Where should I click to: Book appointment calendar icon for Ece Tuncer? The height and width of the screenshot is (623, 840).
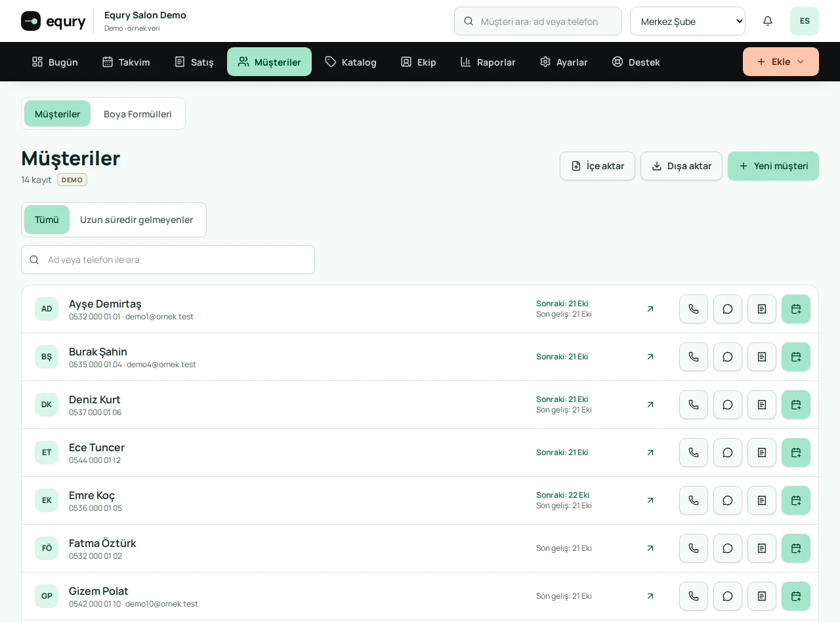(796, 452)
